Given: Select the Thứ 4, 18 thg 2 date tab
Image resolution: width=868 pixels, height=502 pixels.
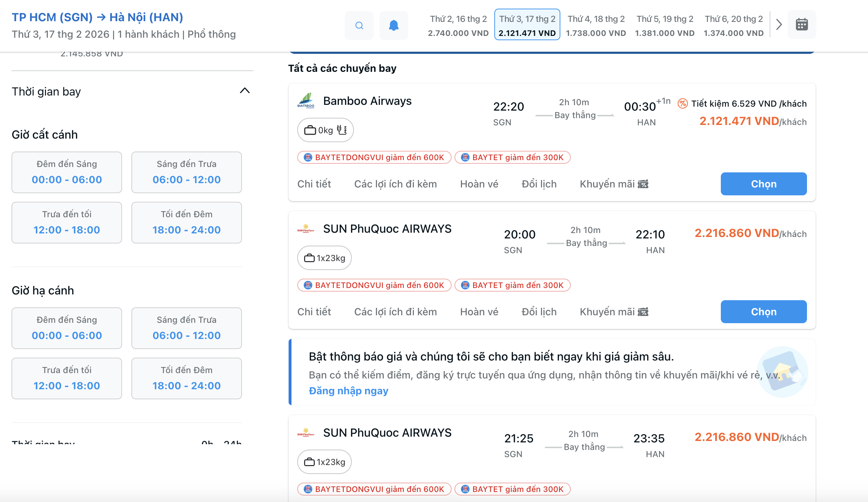Looking at the screenshot, I should point(596,25).
